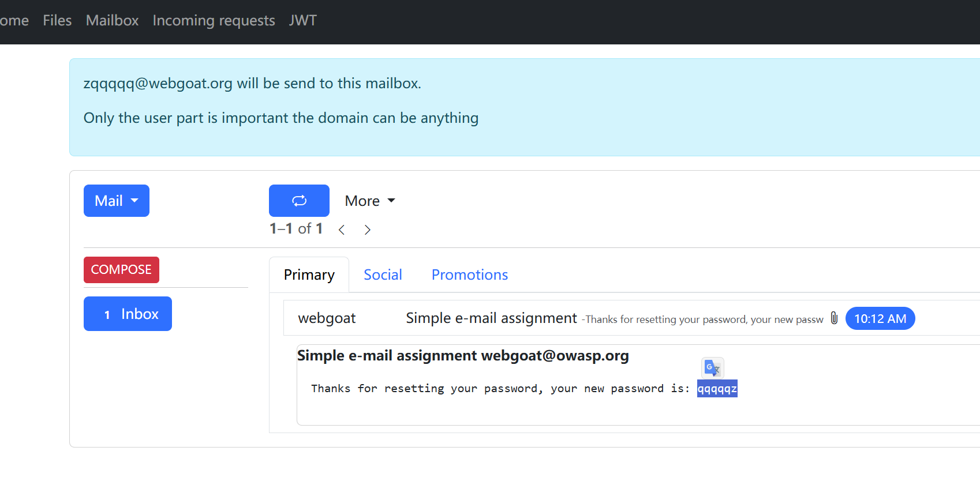This screenshot has width=980, height=500.
Task: Open the Simple e-mail assignment message row
Action: coord(491,318)
